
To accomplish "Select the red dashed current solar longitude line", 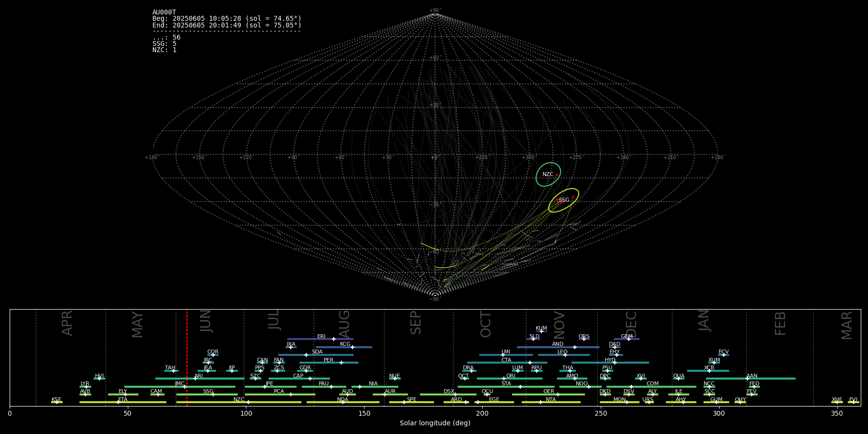I will (187, 357).
